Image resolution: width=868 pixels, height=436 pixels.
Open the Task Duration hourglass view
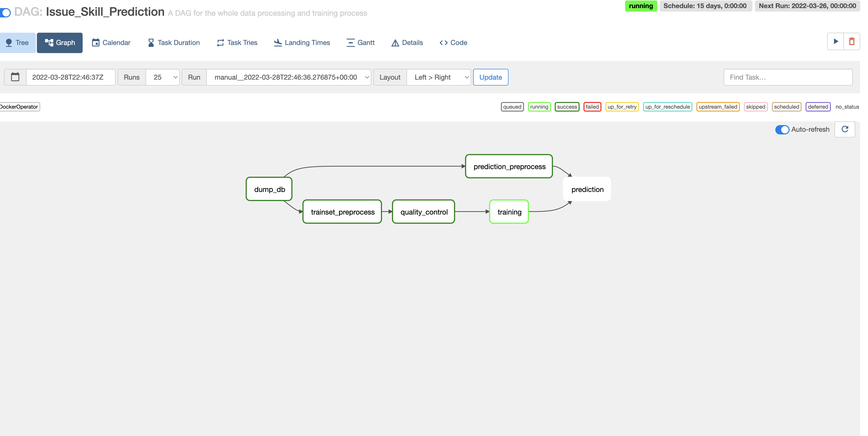pyautogui.click(x=174, y=43)
